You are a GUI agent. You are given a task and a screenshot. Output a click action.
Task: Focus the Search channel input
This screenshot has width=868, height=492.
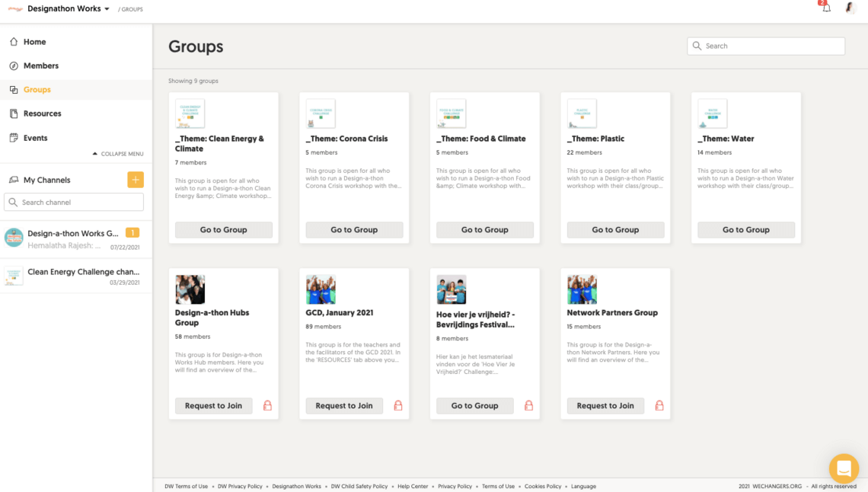point(74,203)
